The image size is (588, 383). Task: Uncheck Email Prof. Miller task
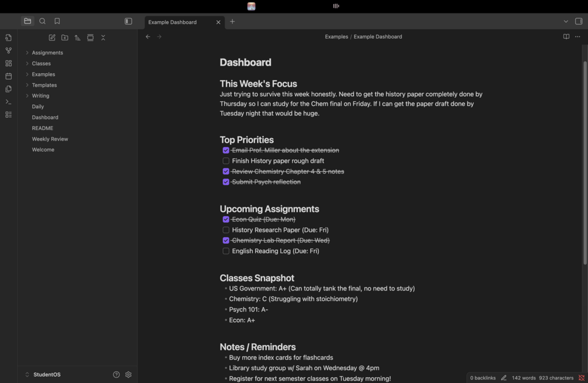tap(226, 151)
